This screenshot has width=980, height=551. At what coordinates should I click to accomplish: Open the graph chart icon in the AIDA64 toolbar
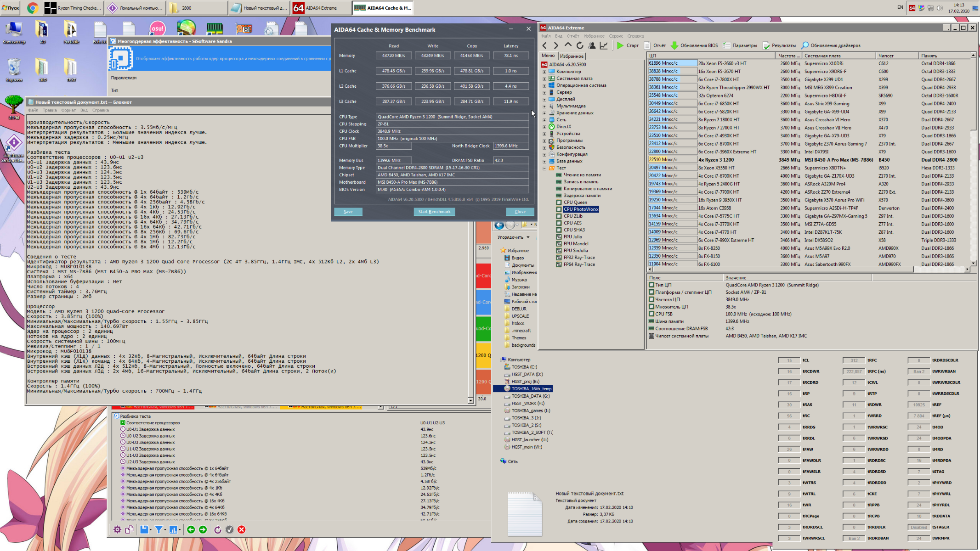pyautogui.click(x=604, y=45)
